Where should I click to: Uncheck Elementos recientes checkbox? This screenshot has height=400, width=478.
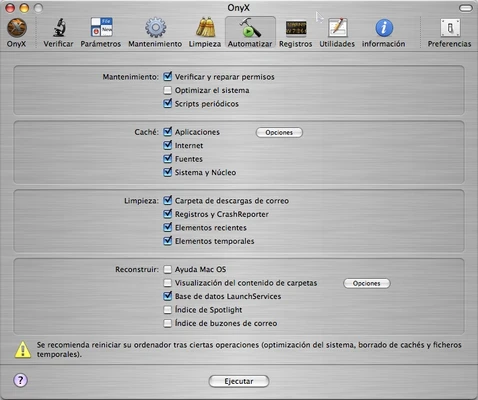coord(168,228)
